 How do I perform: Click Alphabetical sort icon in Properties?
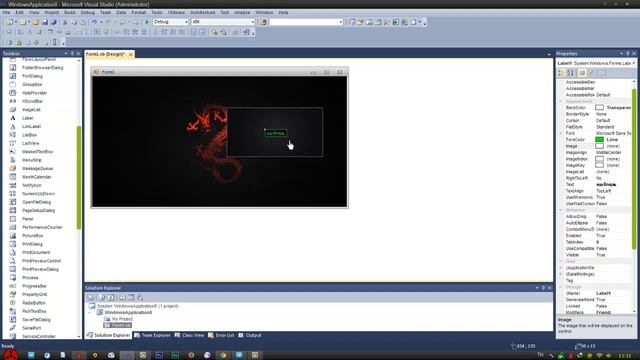[571, 73]
